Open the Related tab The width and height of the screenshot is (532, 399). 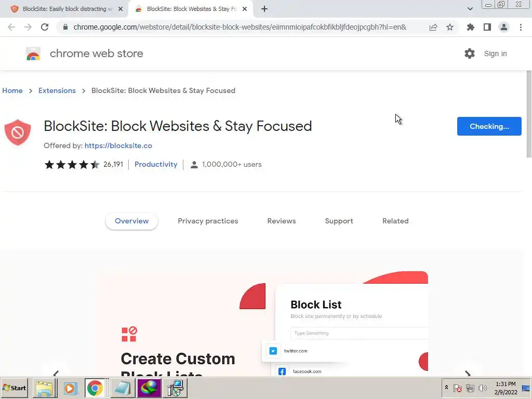coord(395,221)
